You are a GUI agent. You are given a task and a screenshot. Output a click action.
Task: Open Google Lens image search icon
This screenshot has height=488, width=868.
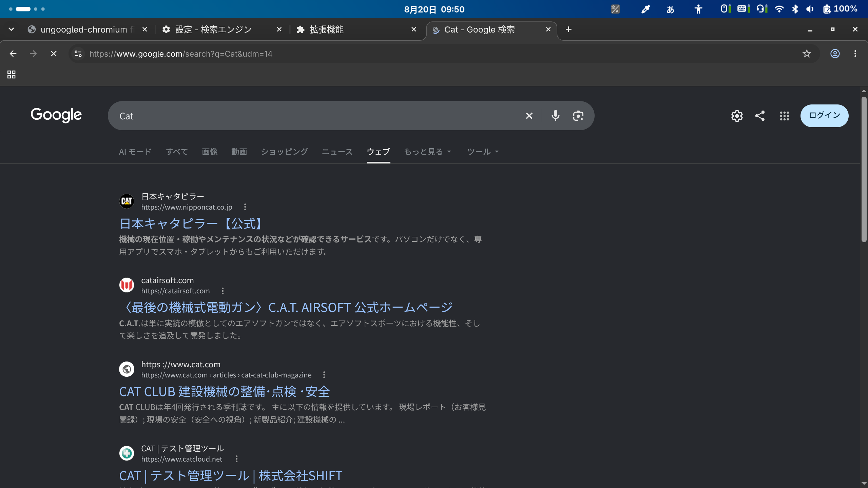(x=578, y=116)
